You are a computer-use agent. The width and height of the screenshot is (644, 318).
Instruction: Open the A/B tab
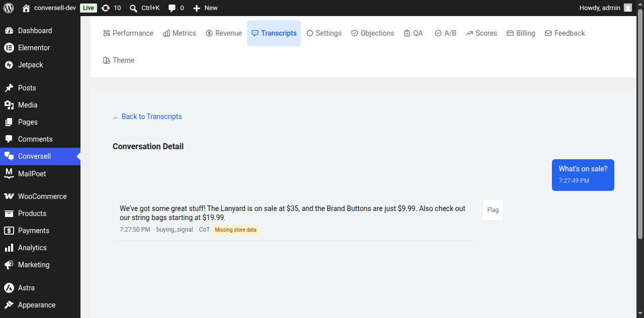coord(445,33)
